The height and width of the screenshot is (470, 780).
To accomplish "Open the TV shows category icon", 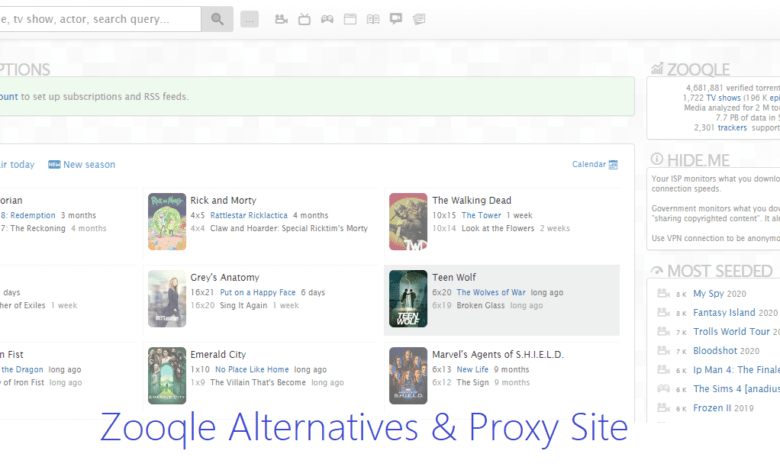I will click(304, 19).
